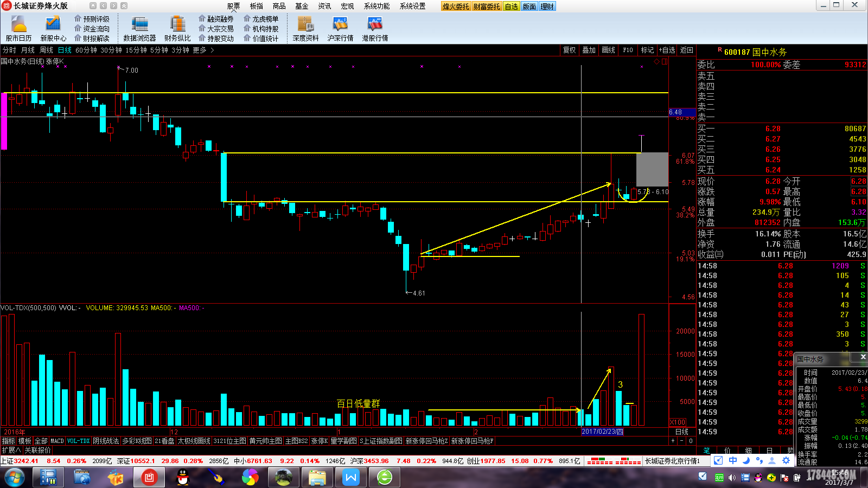Select the 自选 watchlist tab

511,7
